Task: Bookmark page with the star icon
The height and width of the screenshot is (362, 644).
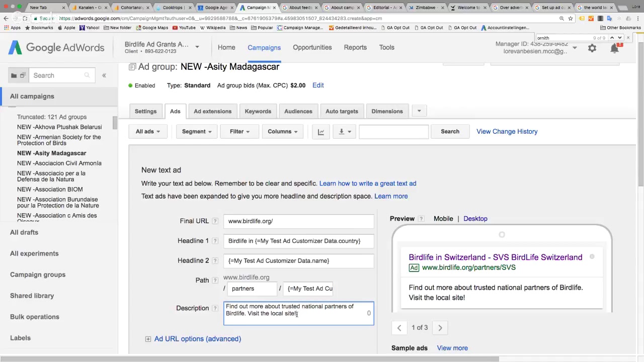Action: pos(571,18)
